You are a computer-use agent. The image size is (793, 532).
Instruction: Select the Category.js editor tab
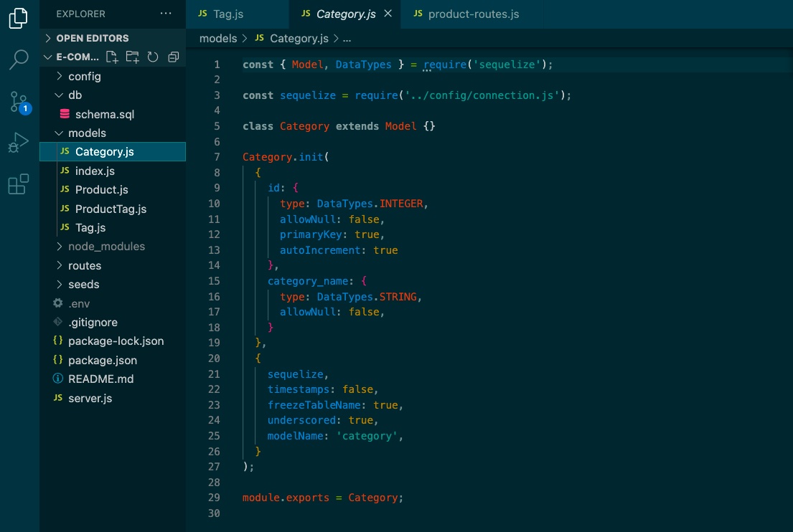tap(345, 14)
